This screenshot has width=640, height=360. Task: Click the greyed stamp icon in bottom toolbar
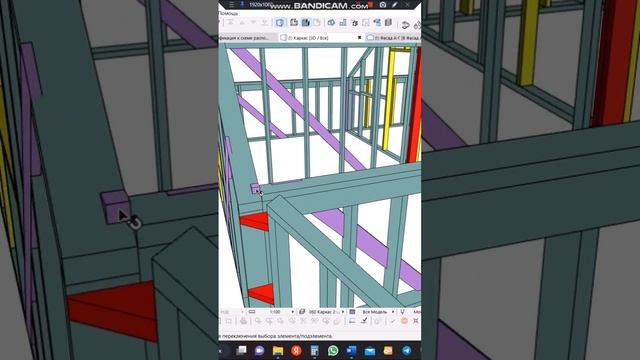click(243, 321)
